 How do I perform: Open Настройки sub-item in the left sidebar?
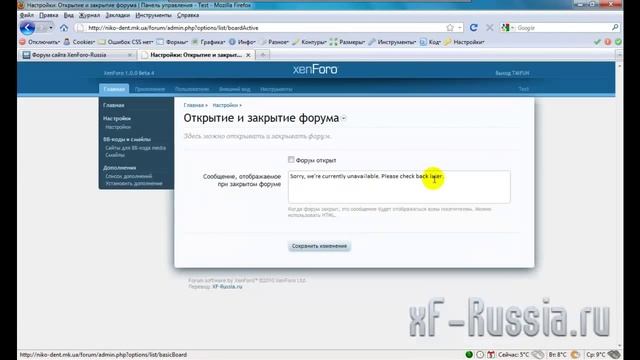[118, 127]
